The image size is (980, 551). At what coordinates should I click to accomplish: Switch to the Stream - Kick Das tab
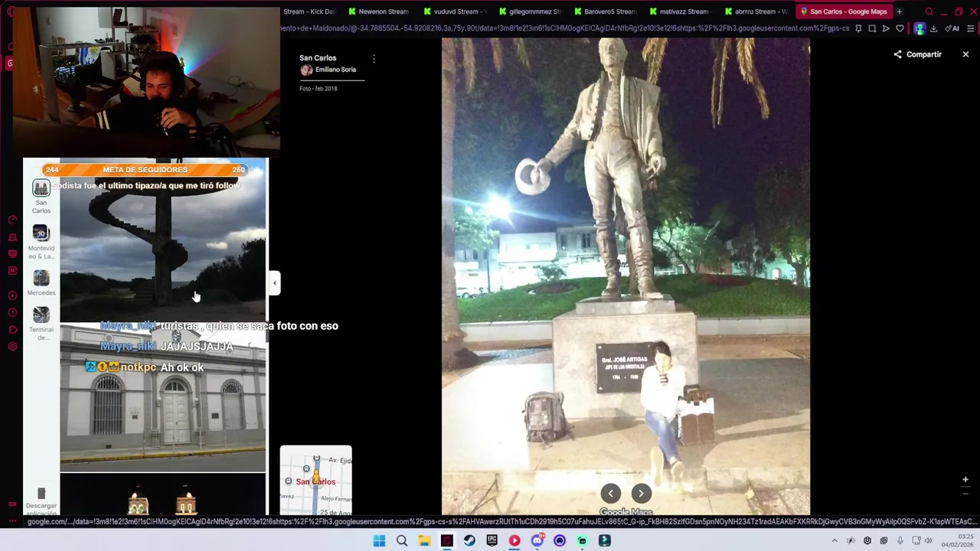click(x=309, y=11)
